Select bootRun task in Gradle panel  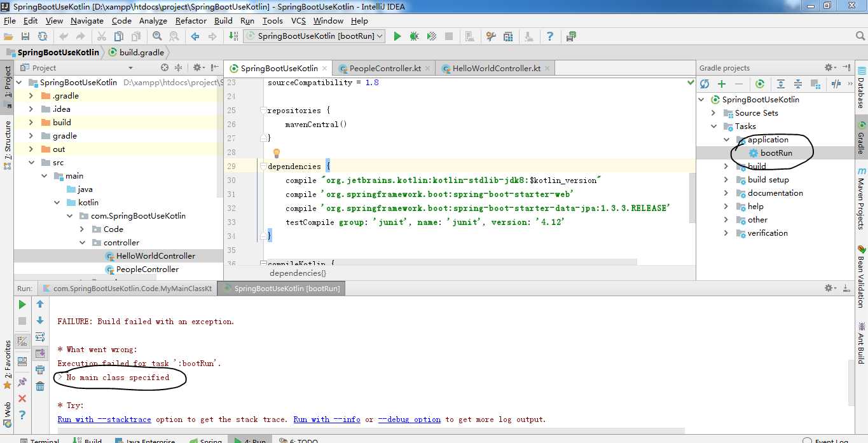pos(776,153)
